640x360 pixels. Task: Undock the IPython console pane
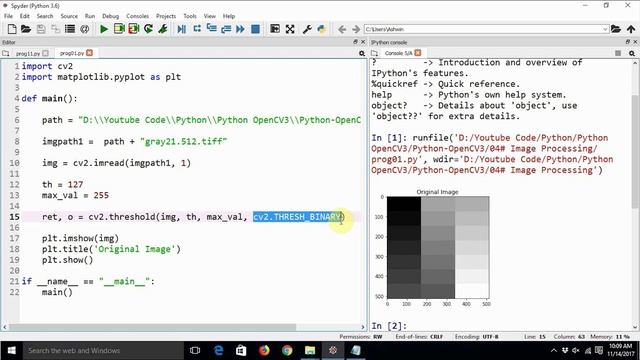628,42
